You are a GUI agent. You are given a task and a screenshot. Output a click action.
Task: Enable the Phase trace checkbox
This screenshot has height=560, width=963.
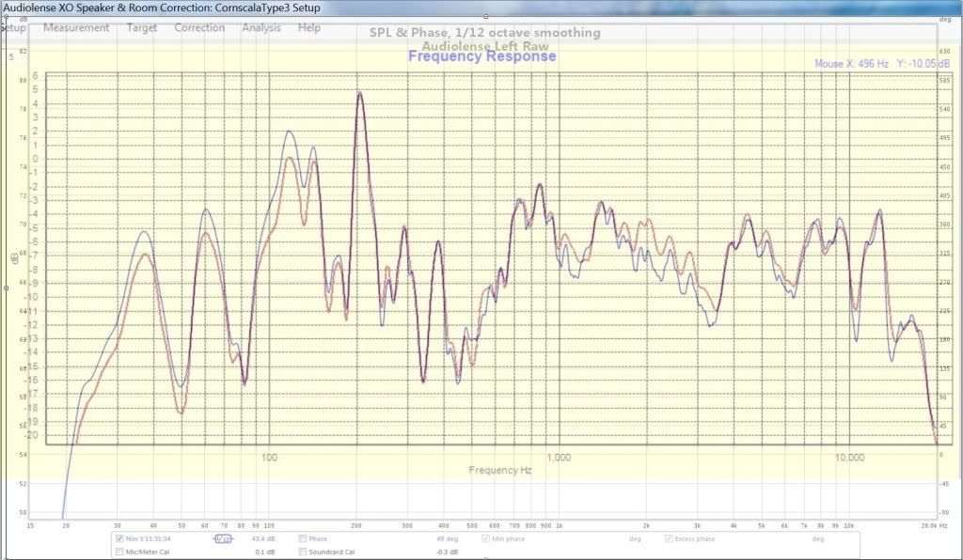(303, 539)
